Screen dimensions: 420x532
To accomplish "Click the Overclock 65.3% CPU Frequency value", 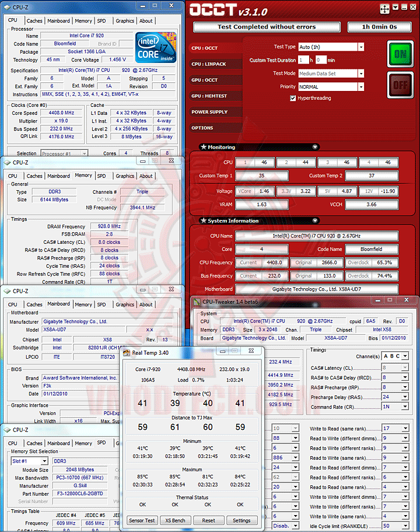I will (x=372, y=262).
